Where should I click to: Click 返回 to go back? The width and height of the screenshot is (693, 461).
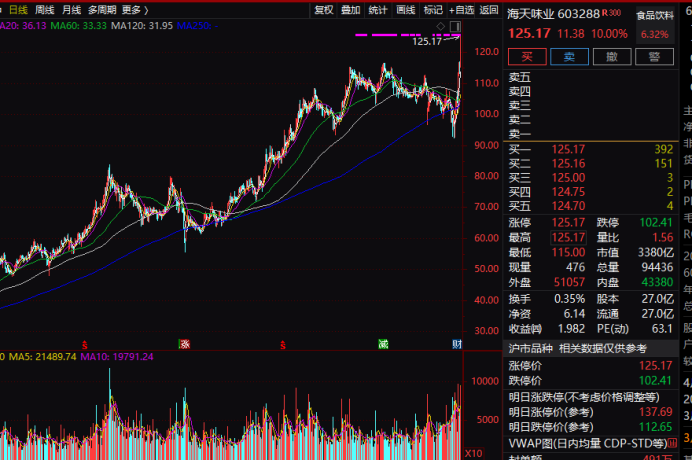(488, 10)
